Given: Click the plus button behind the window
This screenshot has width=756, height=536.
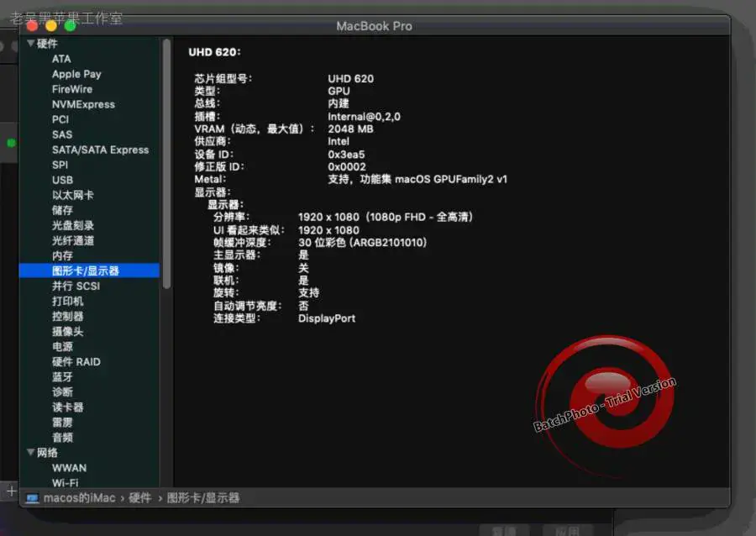Looking at the screenshot, I should coord(11,491).
